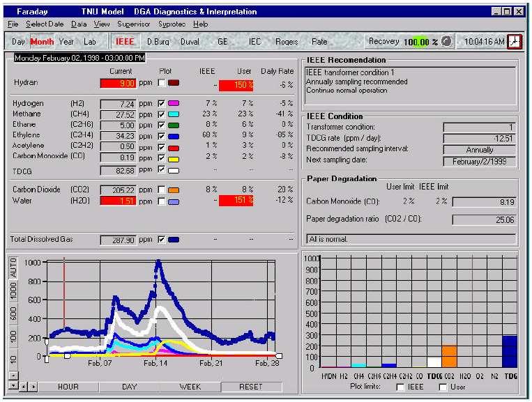The width and height of the screenshot is (532, 402).
Task: Click the clock icon beside the time
Action: (x=515, y=42)
